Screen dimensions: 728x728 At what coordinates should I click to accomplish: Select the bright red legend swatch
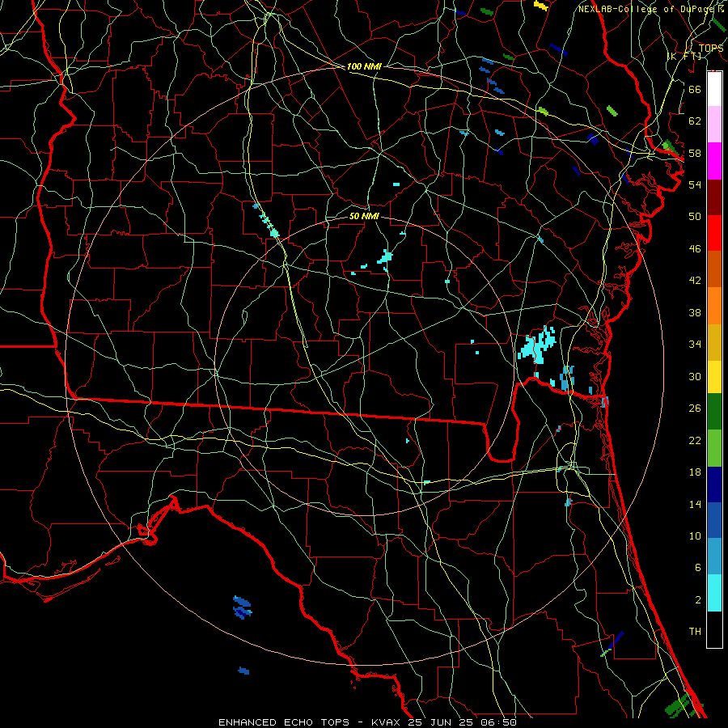click(x=714, y=233)
